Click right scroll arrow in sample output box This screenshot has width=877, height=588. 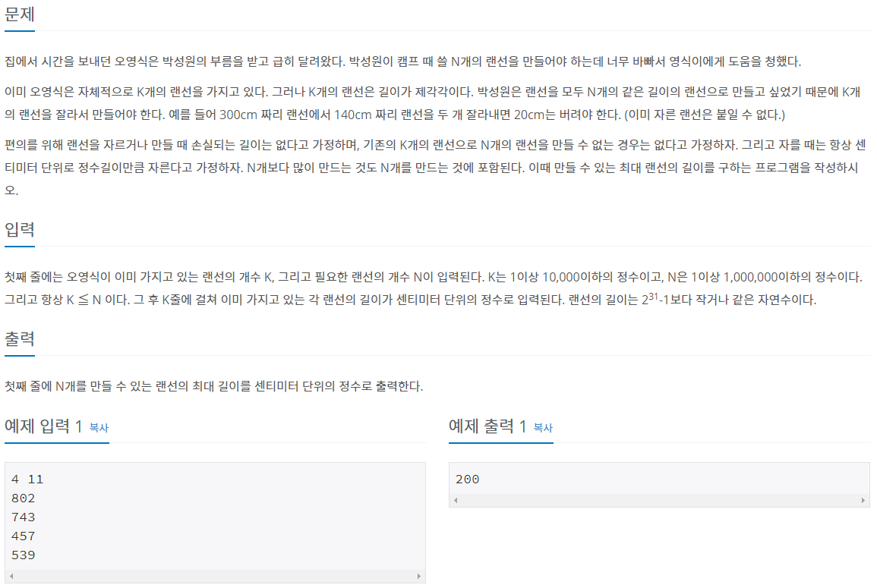pos(863,500)
